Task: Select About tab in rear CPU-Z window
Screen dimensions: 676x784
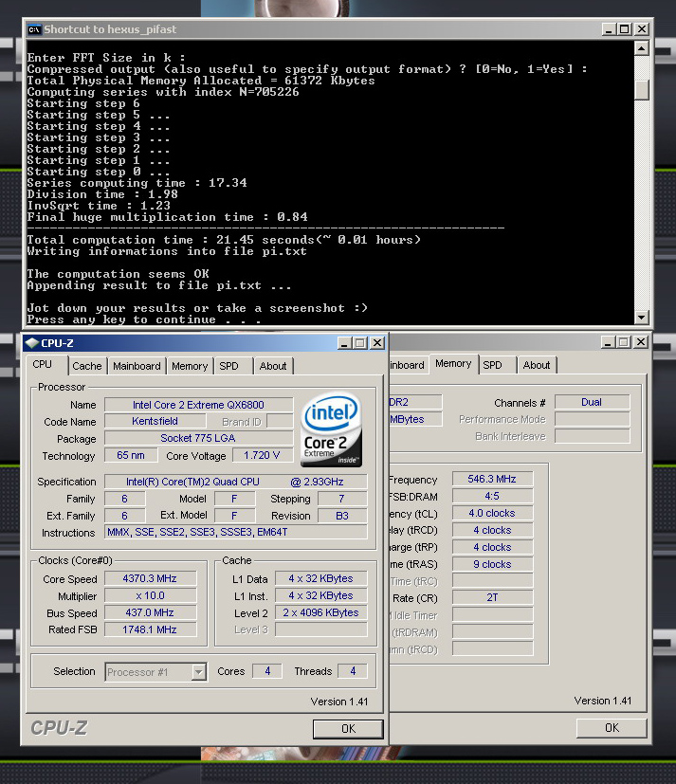Action: [537, 365]
